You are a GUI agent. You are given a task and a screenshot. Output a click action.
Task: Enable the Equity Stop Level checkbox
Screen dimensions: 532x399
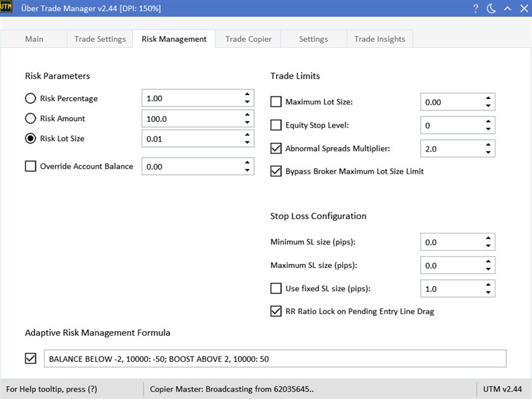276,125
